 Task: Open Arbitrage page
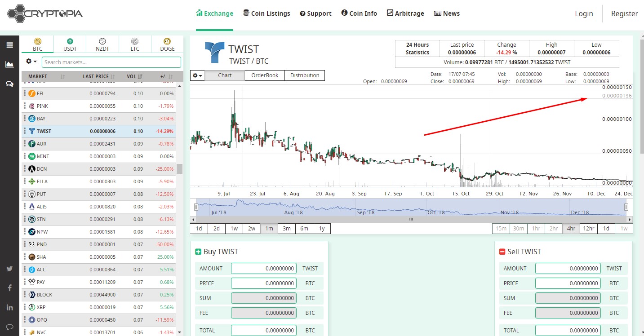click(405, 13)
